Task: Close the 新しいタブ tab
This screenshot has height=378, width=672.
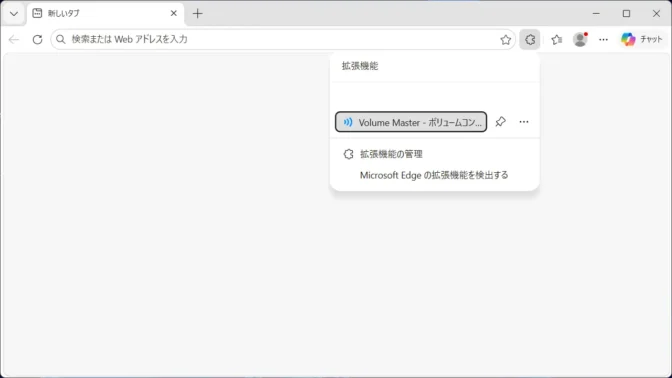Action: [174, 14]
